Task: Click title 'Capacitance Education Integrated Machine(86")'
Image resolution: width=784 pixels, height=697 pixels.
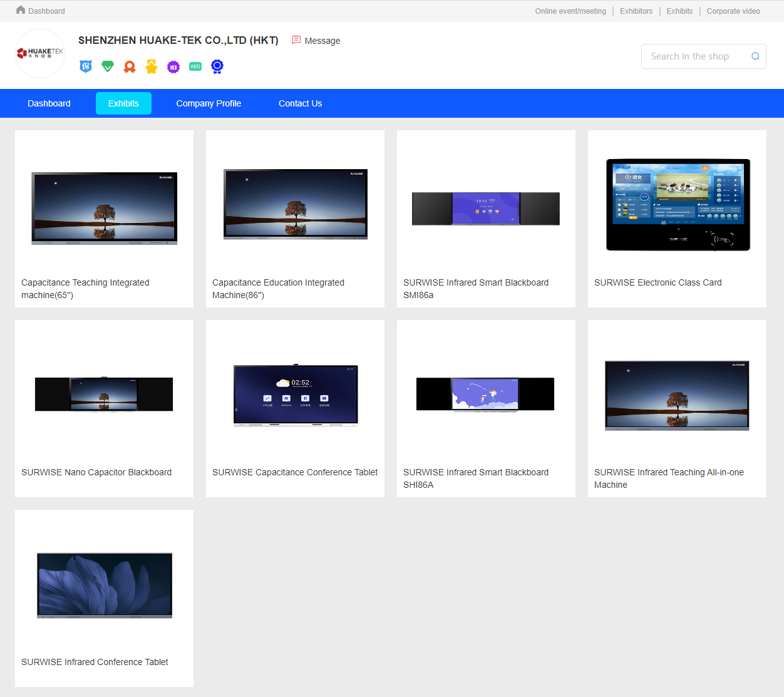Action: (278, 289)
